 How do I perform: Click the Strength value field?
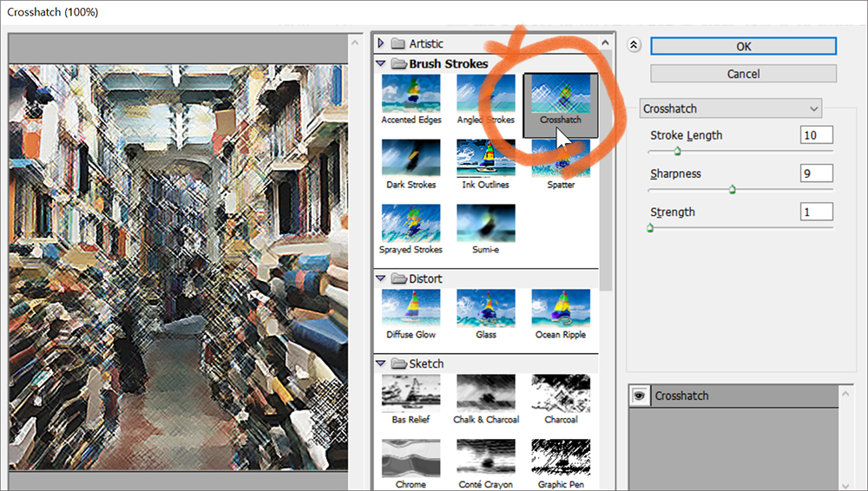[816, 212]
